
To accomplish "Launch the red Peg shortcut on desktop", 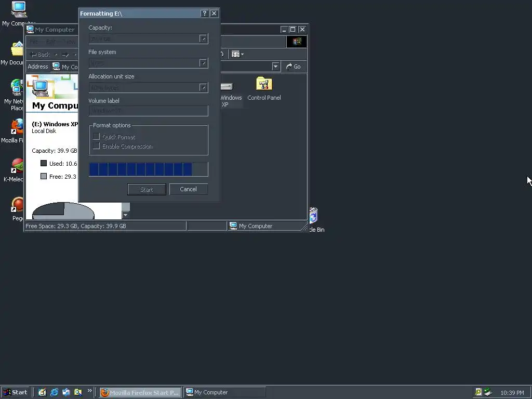I will [17, 205].
